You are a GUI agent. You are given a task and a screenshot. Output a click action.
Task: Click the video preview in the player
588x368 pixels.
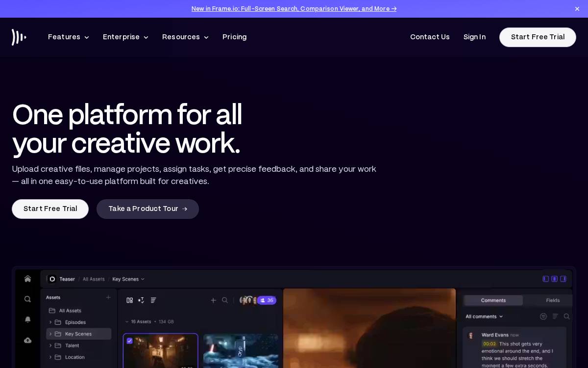coord(369,328)
